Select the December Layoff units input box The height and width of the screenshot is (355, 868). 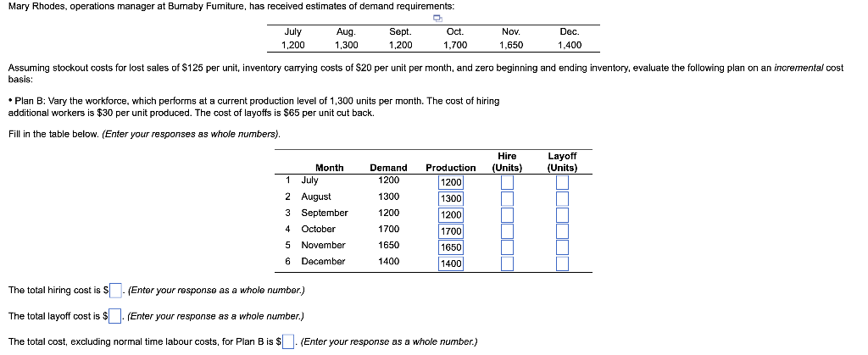[563, 263]
